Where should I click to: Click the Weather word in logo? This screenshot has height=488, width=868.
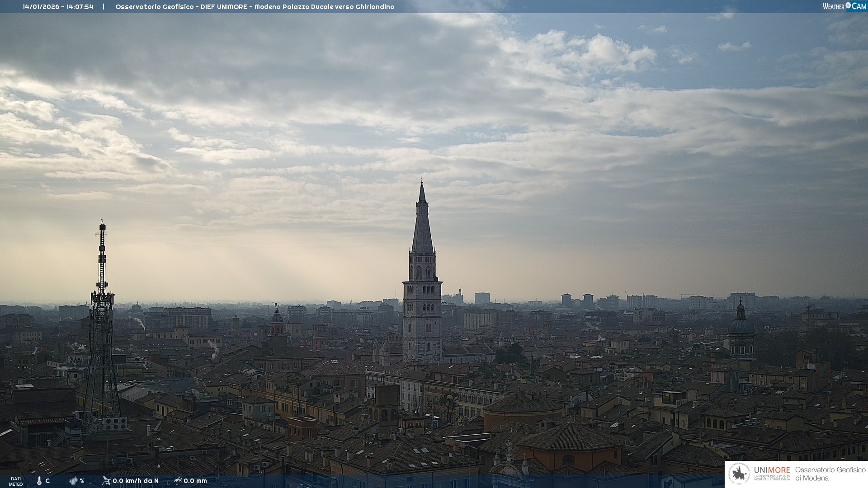pyautogui.click(x=833, y=6)
